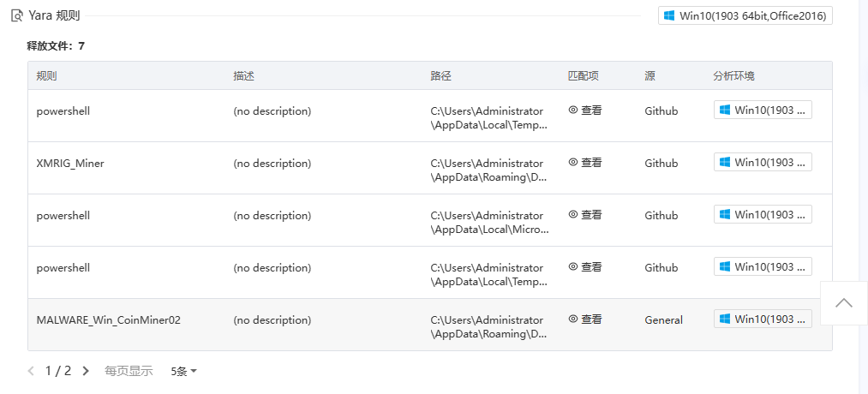Image resolution: width=868 pixels, height=394 pixels.
Task: Click the 规则 column header
Action: pyautogui.click(x=47, y=75)
